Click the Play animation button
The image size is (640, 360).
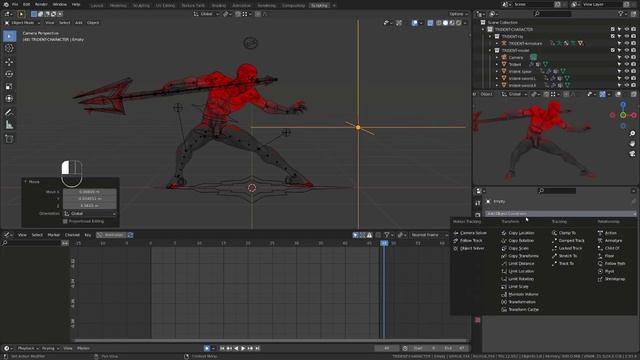(243, 349)
